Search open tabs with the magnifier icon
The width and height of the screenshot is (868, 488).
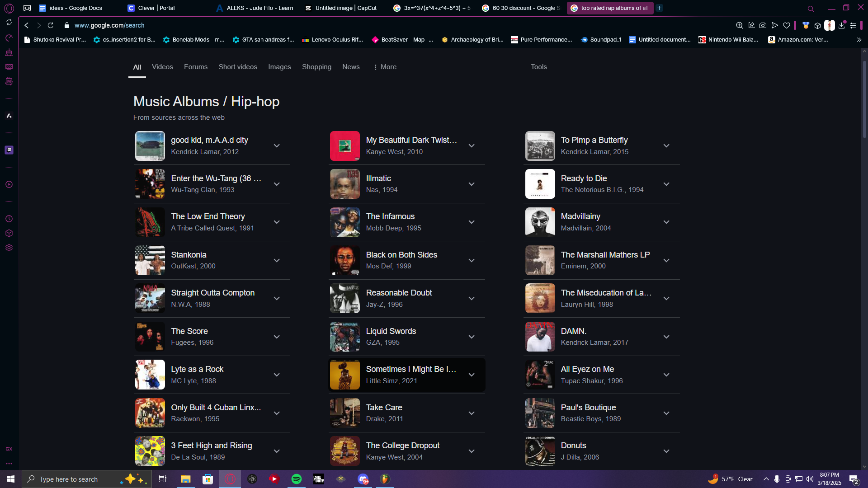point(811,9)
